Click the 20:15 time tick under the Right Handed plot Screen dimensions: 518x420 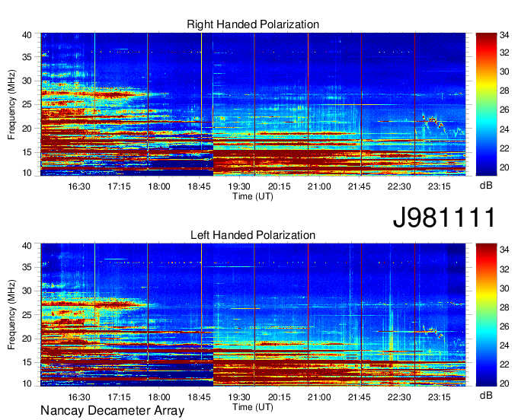279,186
